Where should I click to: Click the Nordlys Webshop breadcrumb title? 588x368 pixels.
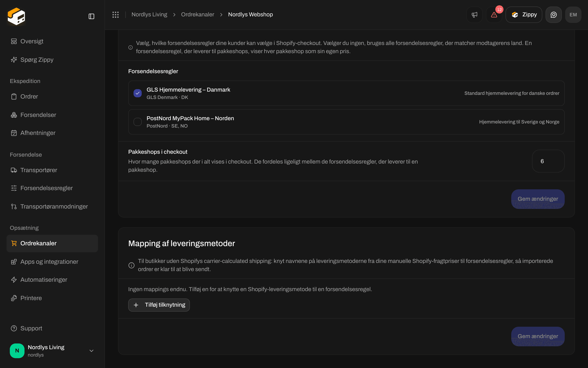pyautogui.click(x=250, y=15)
